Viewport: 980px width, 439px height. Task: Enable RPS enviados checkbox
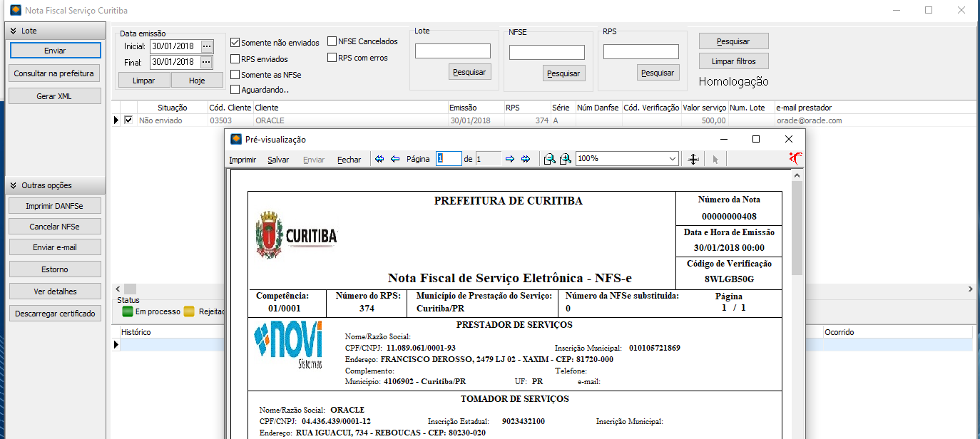pyautogui.click(x=235, y=58)
